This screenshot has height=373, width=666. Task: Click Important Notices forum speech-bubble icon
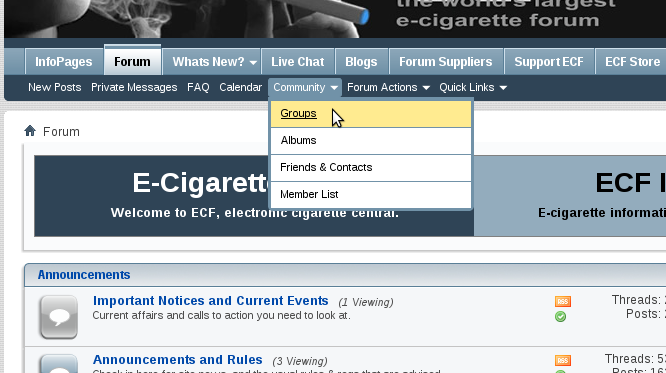[x=59, y=317]
